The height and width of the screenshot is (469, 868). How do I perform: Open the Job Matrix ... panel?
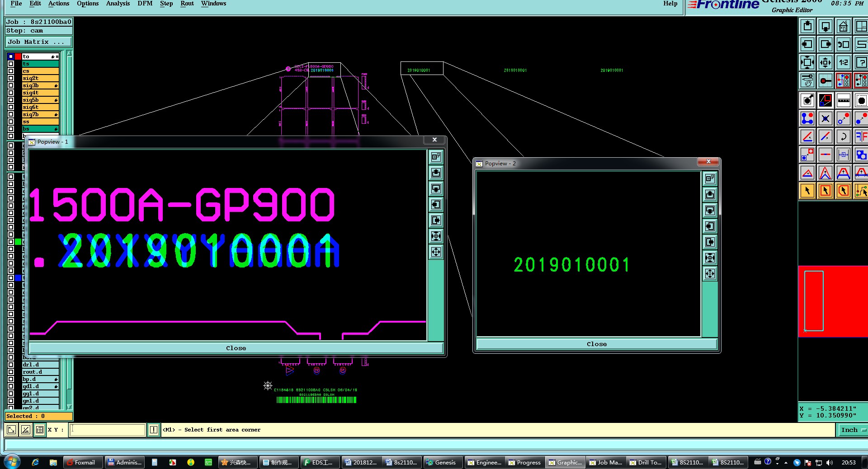point(38,42)
